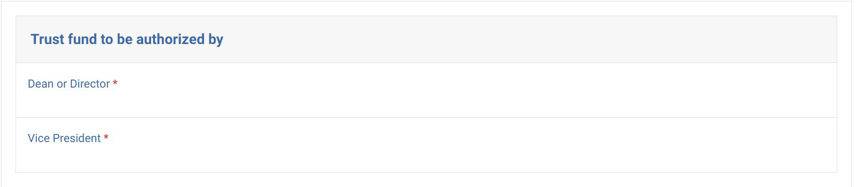This screenshot has width=868, height=187.
Task: Click the blank gray panel header bar
Action: [520, 39]
